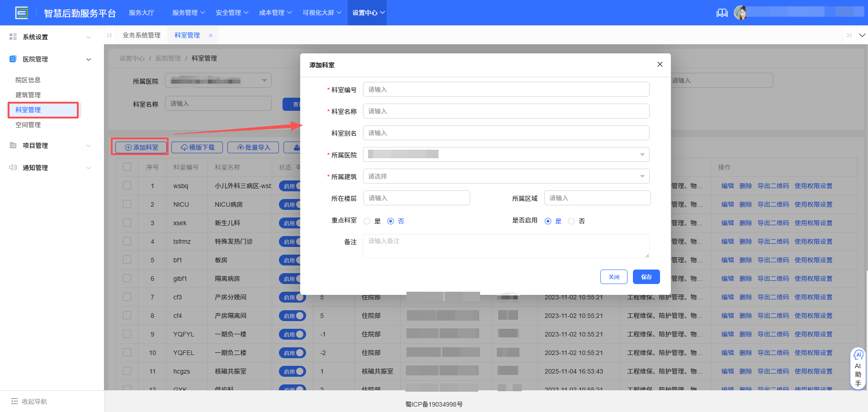This screenshot has width=868, height=412.
Task: Expand the 项目管理 sidebar section
Action: pyautogui.click(x=50, y=146)
